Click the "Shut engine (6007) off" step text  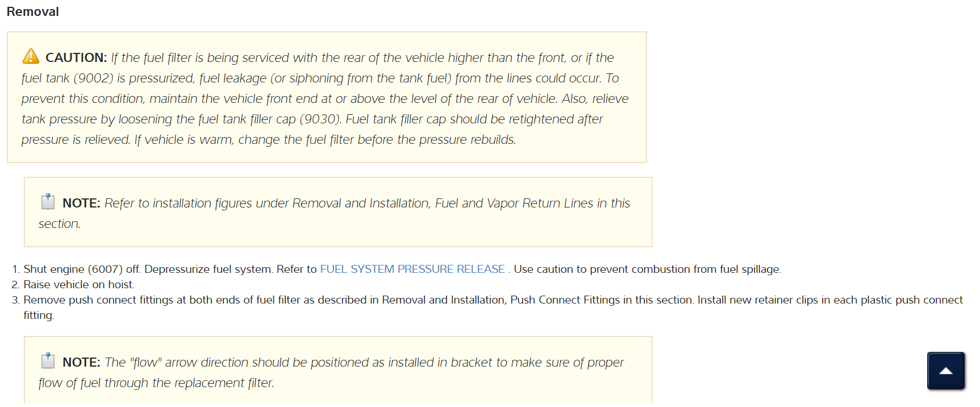coord(82,269)
